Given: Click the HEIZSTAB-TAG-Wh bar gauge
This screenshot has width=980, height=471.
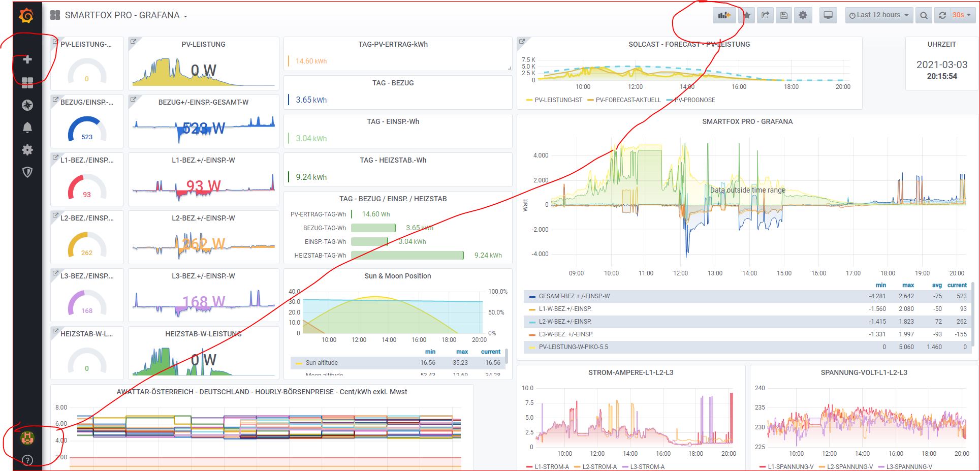Looking at the screenshot, I should click(407, 255).
